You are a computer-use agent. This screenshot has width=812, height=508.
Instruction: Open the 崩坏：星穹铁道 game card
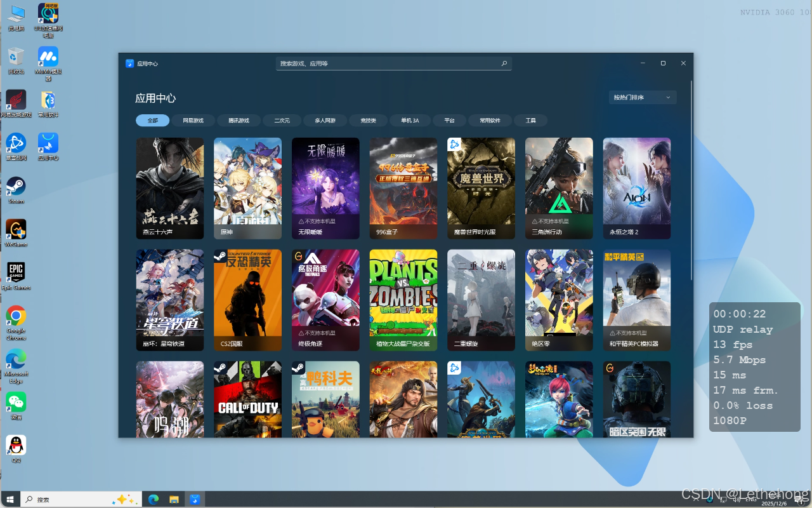tap(170, 300)
